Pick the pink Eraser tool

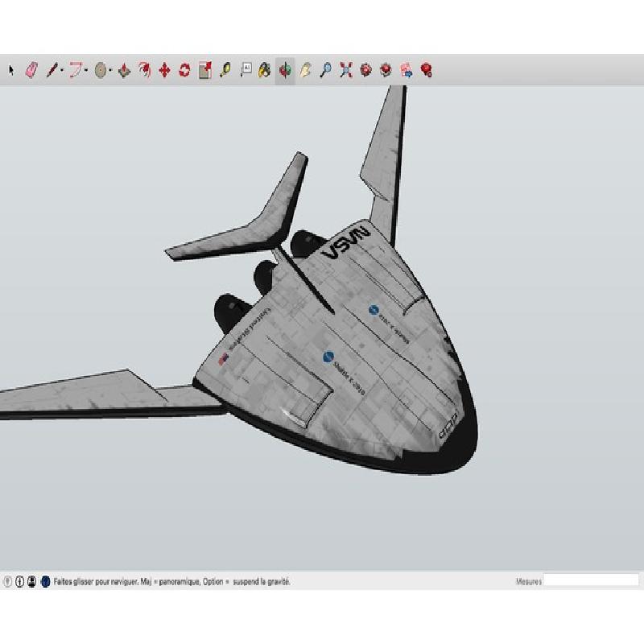click(x=31, y=71)
